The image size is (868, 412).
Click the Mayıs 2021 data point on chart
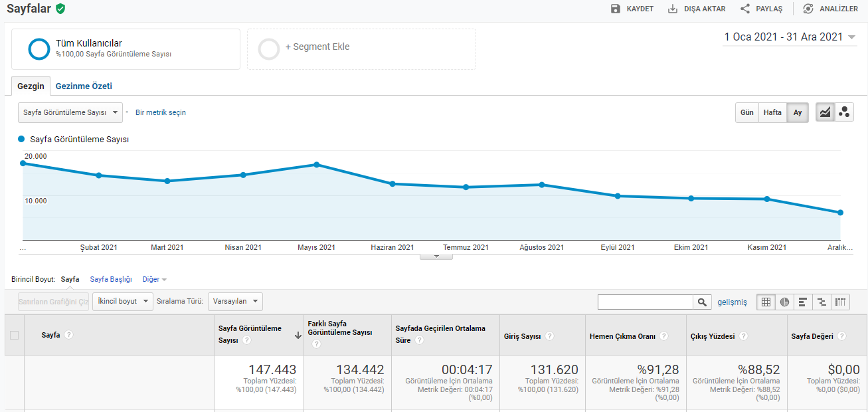317,165
